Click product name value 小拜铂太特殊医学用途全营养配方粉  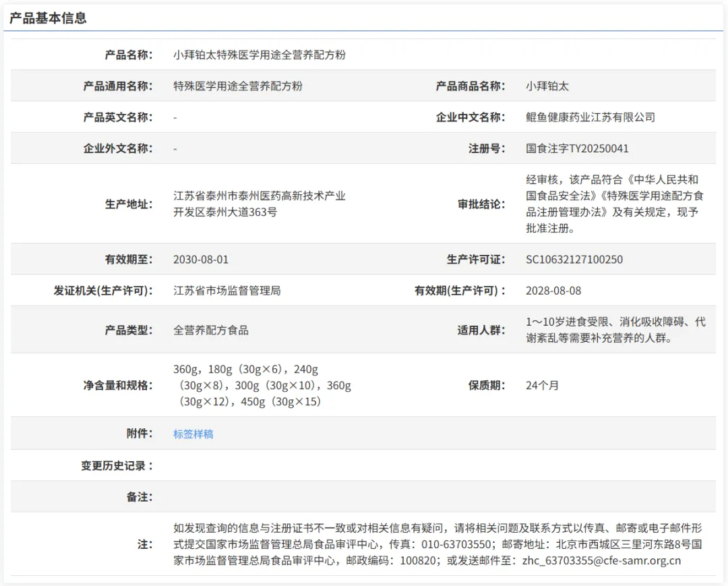pos(259,55)
